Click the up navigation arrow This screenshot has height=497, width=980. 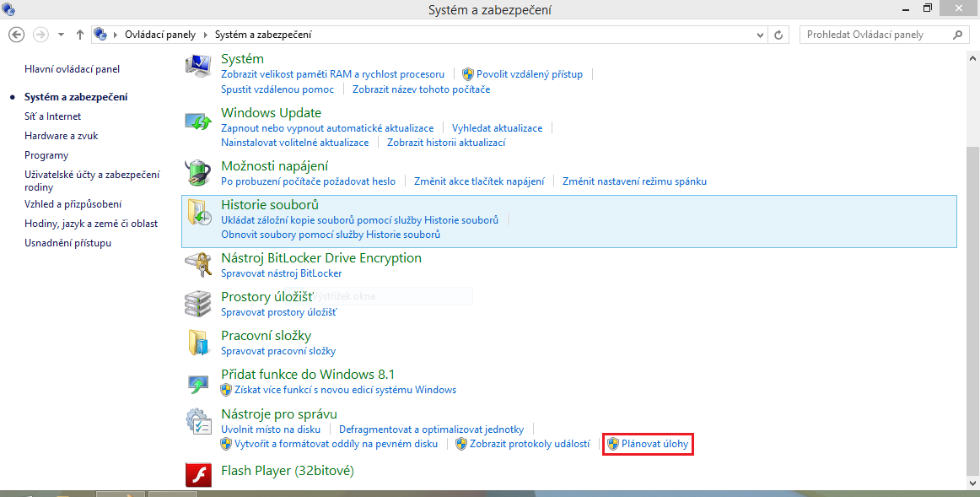tap(79, 35)
